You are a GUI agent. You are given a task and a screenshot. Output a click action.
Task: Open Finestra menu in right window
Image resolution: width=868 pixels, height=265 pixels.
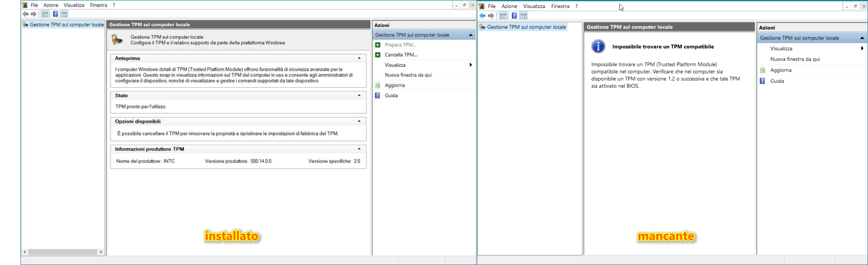560,6
